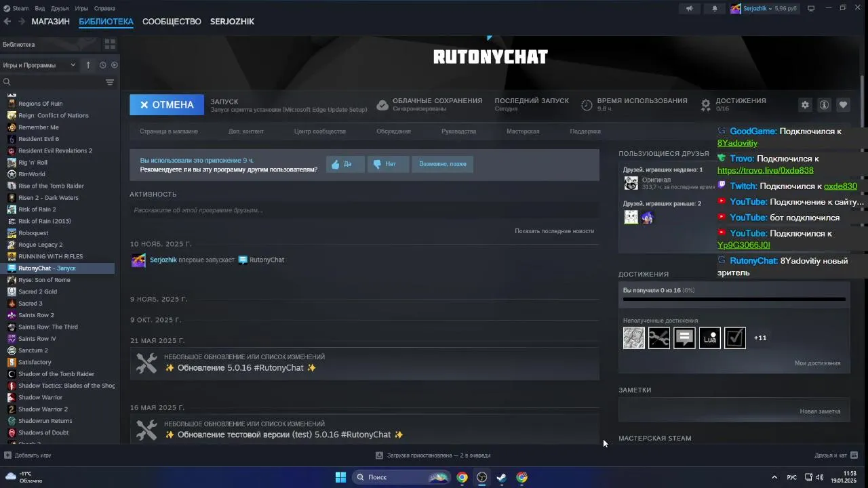Click Добавить игру plus icon
The image size is (868, 488).
pyautogui.click(x=7, y=455)
